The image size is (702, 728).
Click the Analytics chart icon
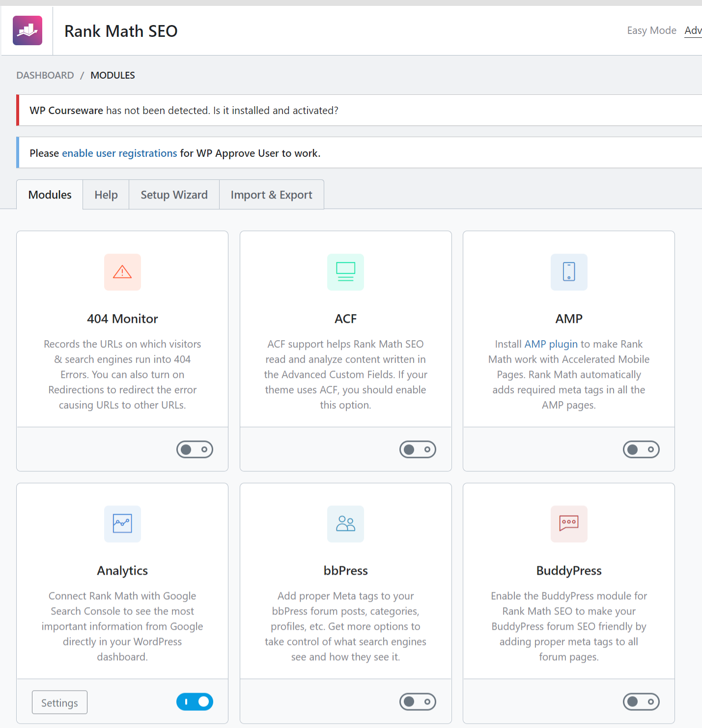click(122, 524)
